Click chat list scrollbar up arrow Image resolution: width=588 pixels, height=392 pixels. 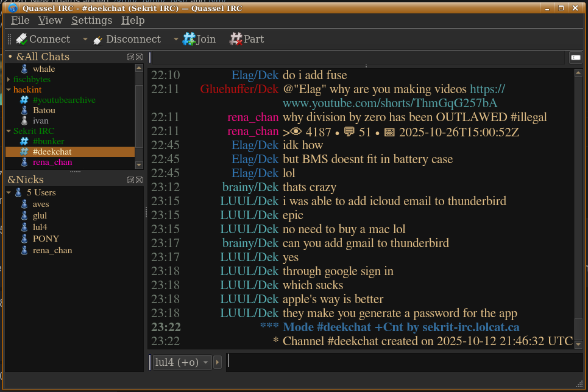[139, 68]
